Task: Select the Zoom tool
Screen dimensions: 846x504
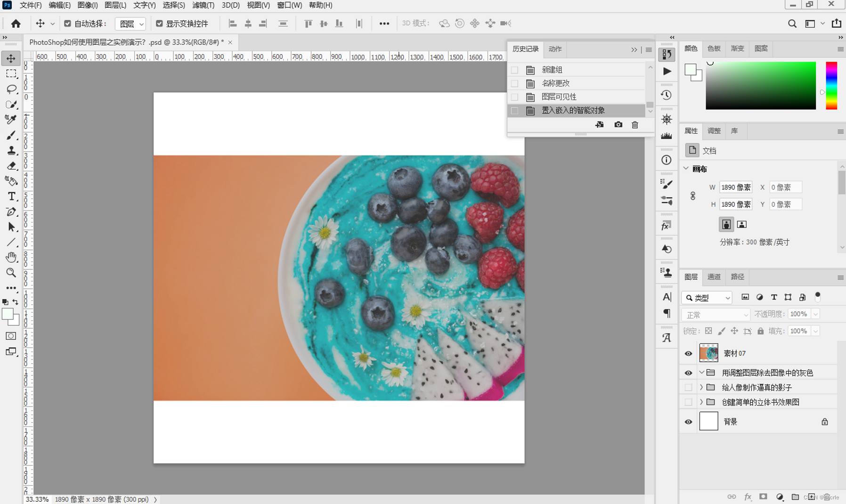Action: click(x=11, y=272)
